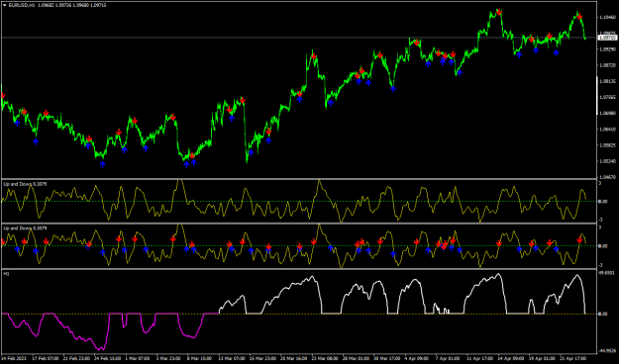Click the 28 Mar 01:00 time label

coord(356,358)
